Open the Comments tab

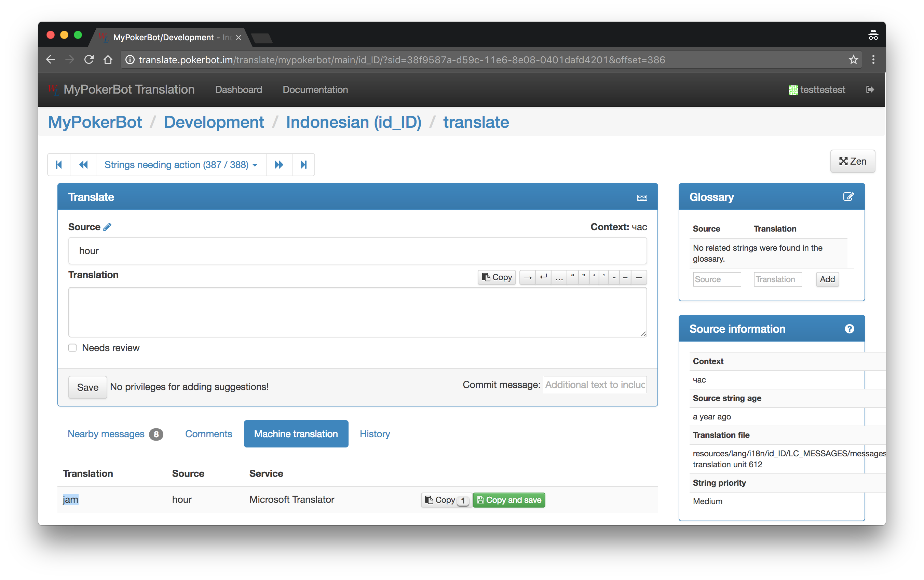(208, 434)
